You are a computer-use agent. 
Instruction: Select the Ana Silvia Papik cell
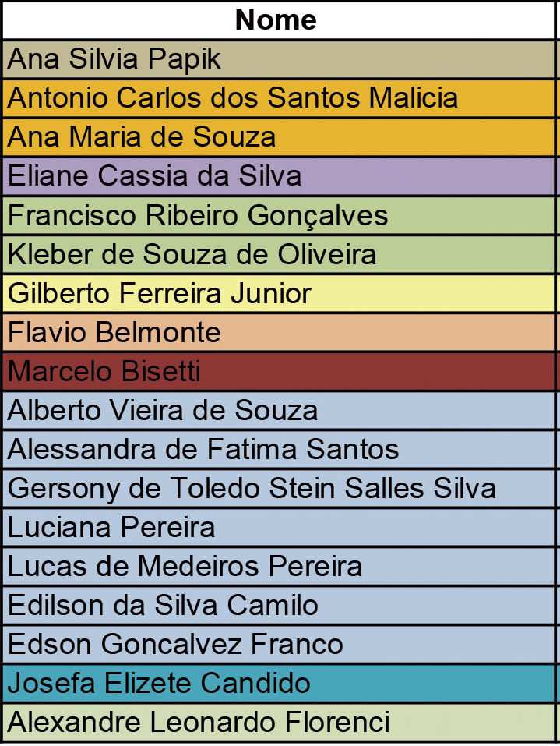click(114, 59)
